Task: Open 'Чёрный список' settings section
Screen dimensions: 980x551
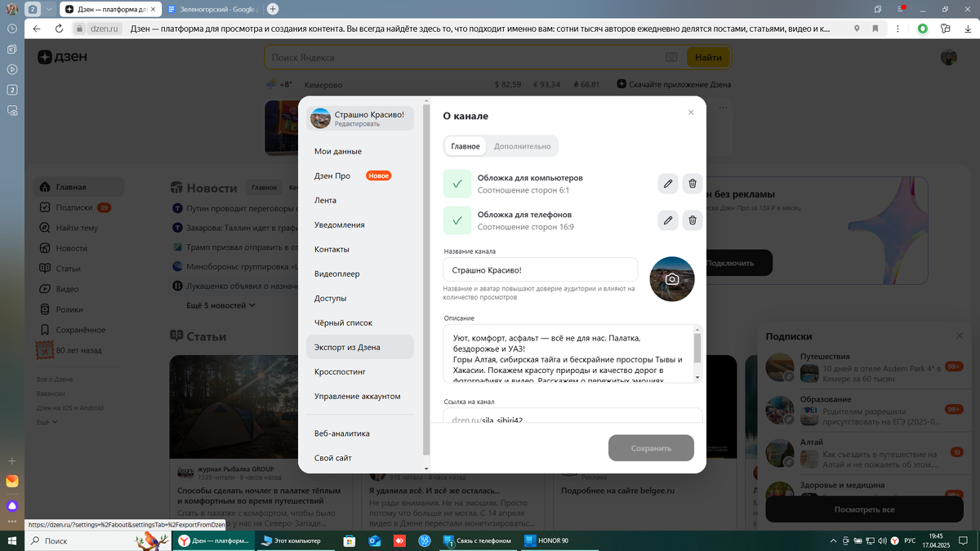Action: [x=360, y=322]
